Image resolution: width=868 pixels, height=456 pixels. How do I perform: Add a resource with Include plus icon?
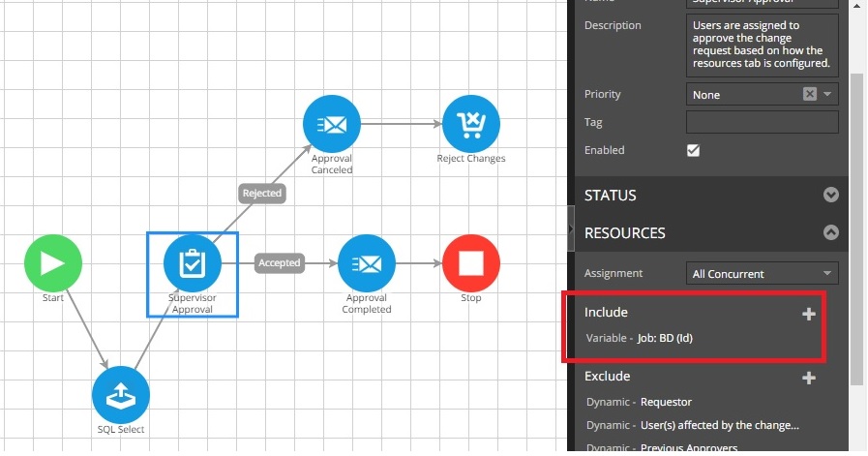click(x=809, y=314)
